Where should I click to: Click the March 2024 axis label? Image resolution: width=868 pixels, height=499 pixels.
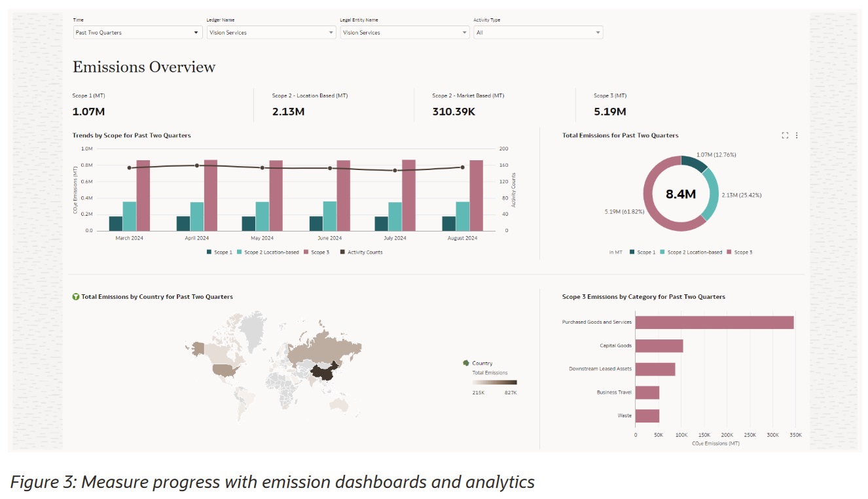click(130, 238)
